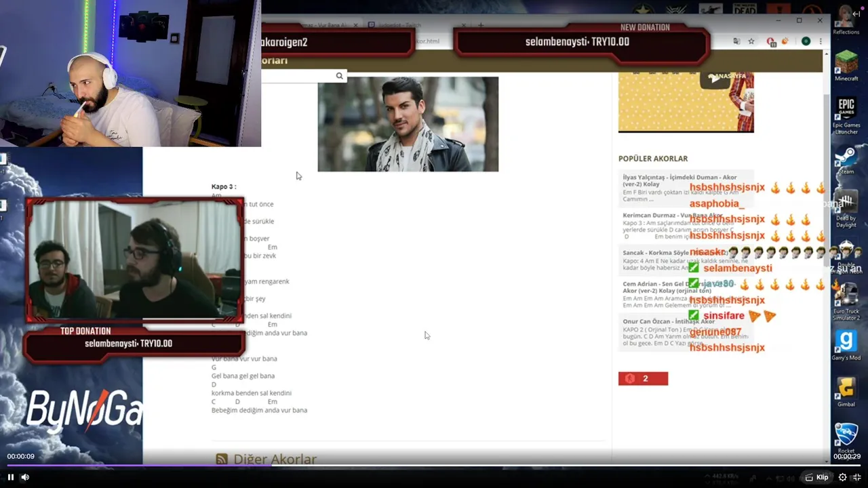Screen dimensions: 868x488
Task: Open Cem Adrian - Sen Gel Diyorsun link
Action: coord(678,287)
